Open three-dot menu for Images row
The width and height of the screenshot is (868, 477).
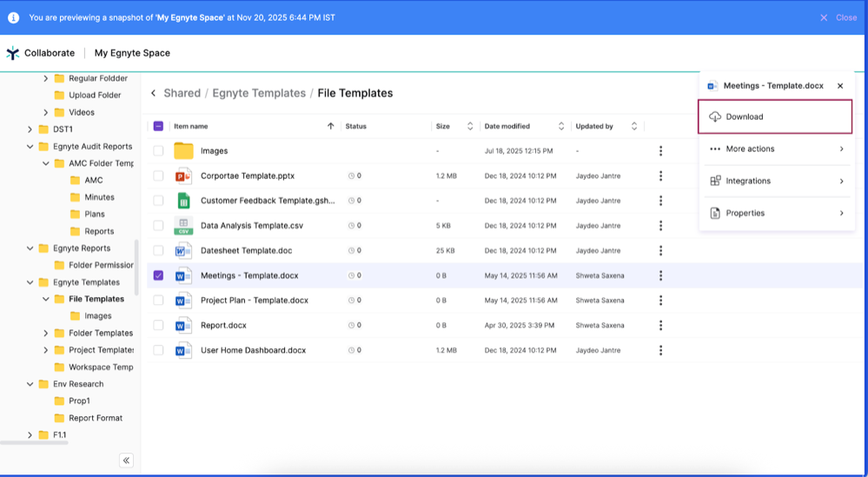click(x=660, y=151)
